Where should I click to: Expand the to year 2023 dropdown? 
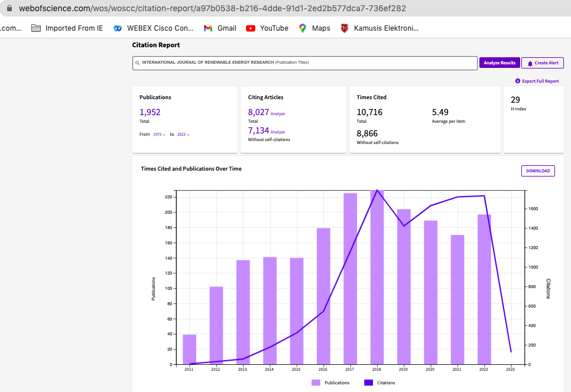(x=183, y=135)
